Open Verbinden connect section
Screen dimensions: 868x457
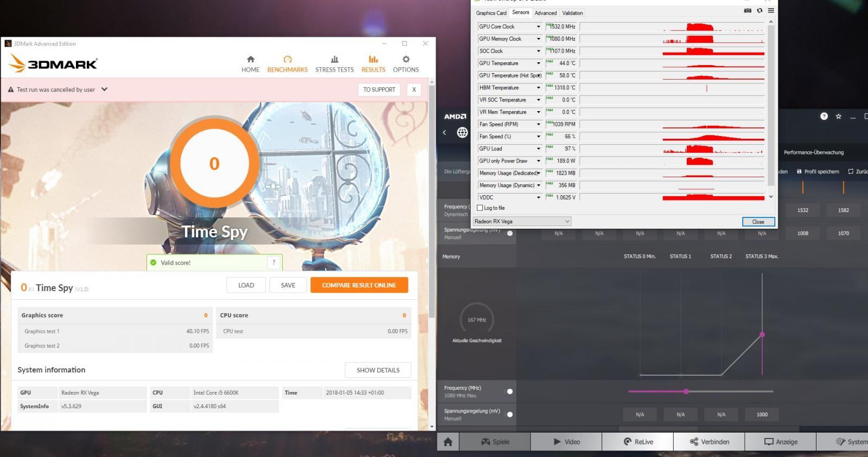click(709, 442)
